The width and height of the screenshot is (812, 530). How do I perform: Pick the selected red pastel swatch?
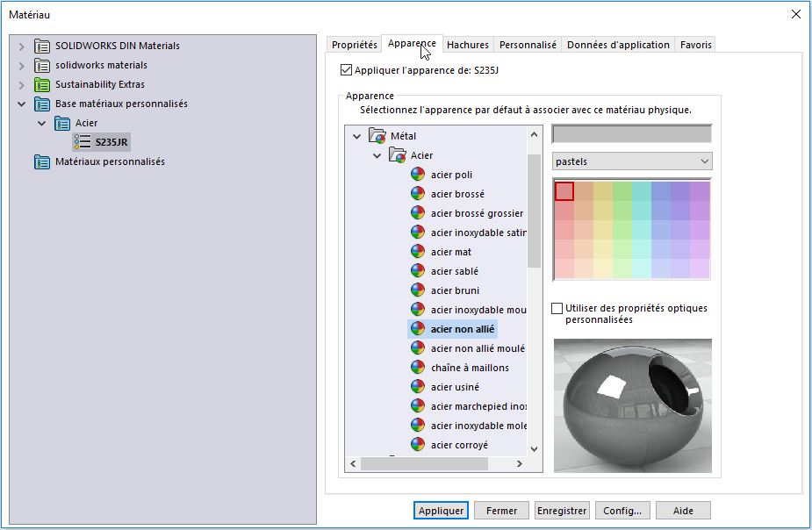[564, 191]
